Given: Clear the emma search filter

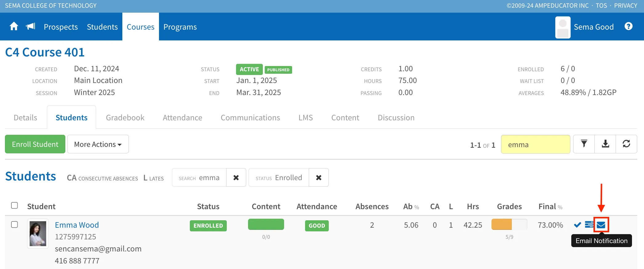Looking at the screenshot, I should click(236, 178).
